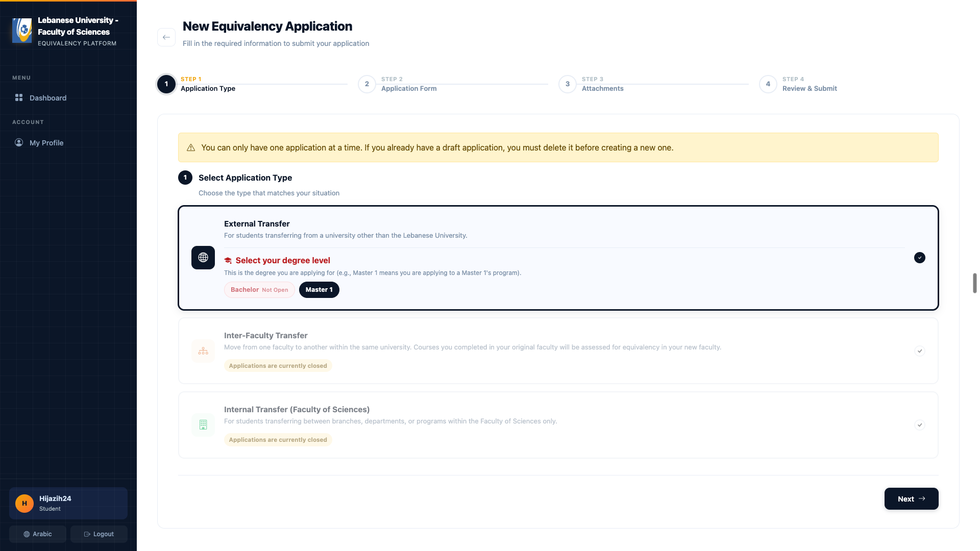Click the 'Select your degree level' label
This screenshot has height=551, width=980.
(x=283, y=260)
